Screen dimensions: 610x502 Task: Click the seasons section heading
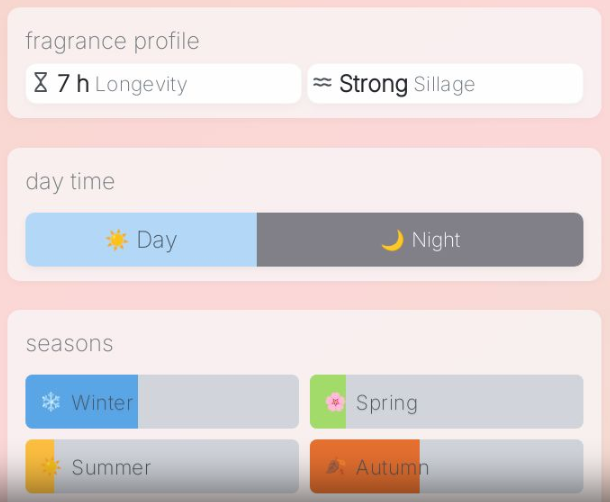[69, 344]
